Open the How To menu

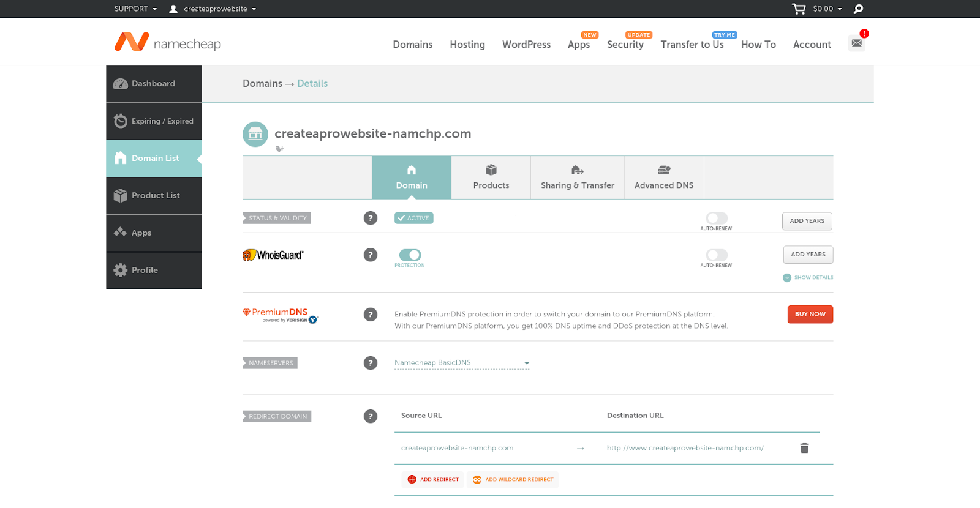coord(758,45)
